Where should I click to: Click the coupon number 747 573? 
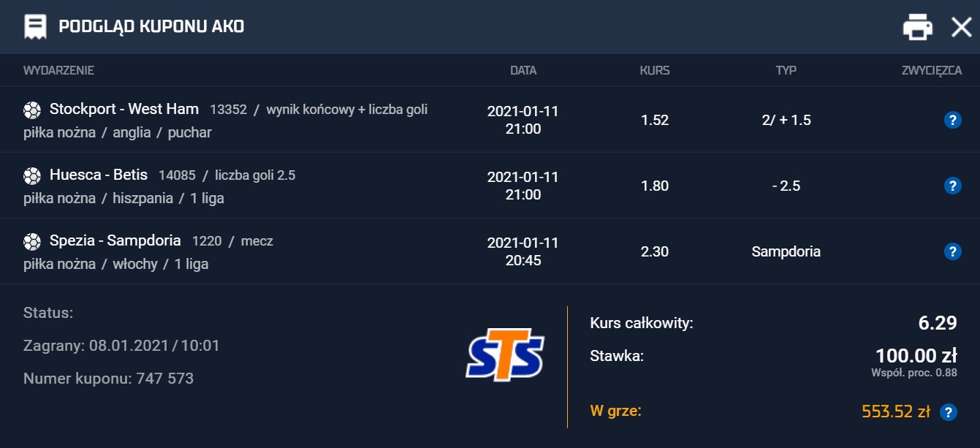[165, 379]
